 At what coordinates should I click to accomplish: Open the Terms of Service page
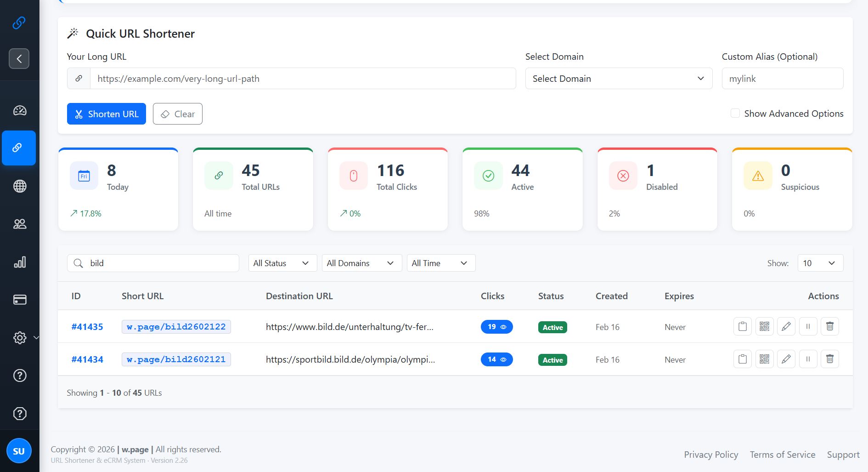pyautogui.click(x=782, y=454)
